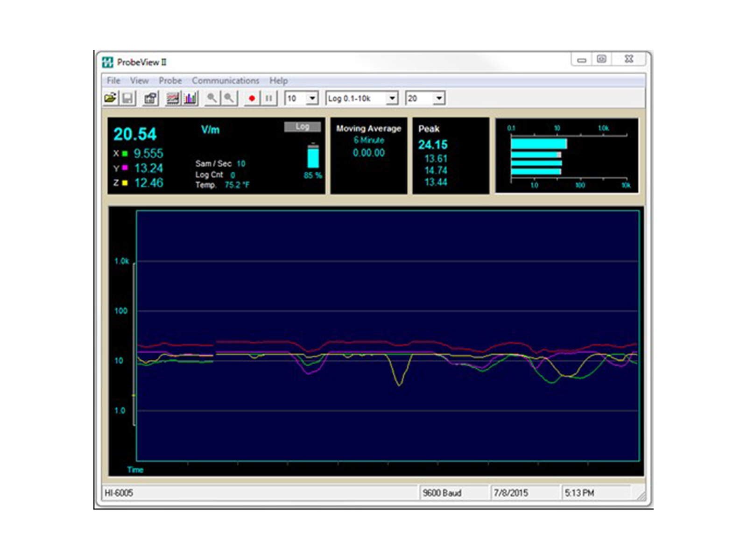Screen dimensions: 747x560
Task: Open the properties icon in the toolbar
Action: tap(150, 98)
